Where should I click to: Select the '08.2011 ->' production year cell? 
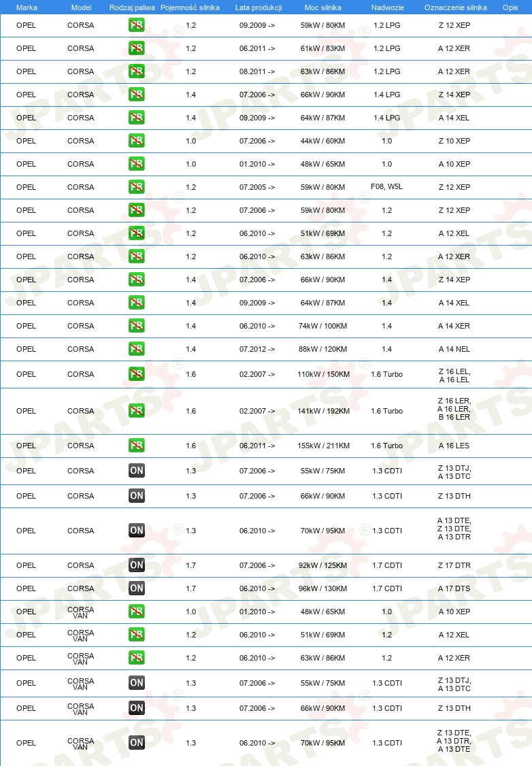(257, 71)
